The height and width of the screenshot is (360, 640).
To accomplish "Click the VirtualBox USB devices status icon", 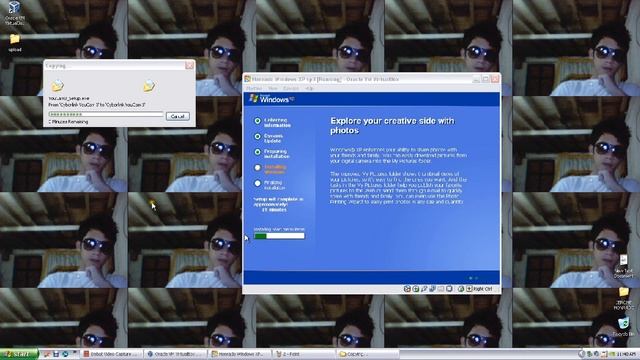I will coord(424,289).
